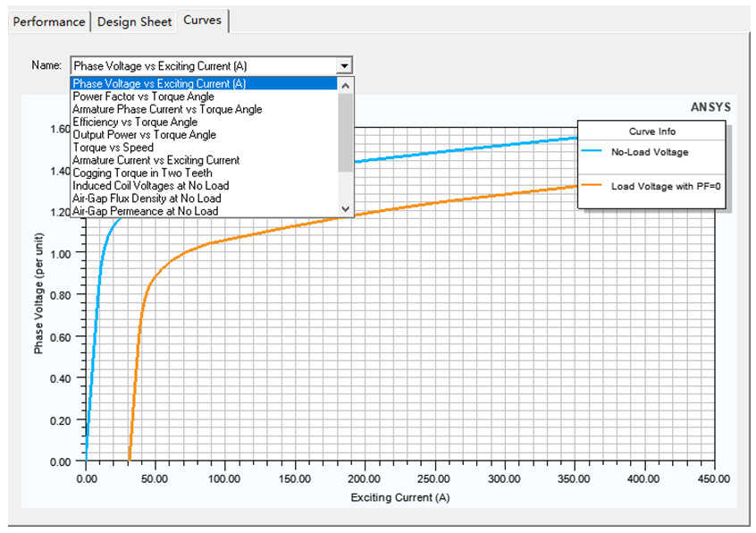The height and width of the screenshot is (533, 756).
Task: Click the Curve Info legend title
Action: tap(651, 131)
